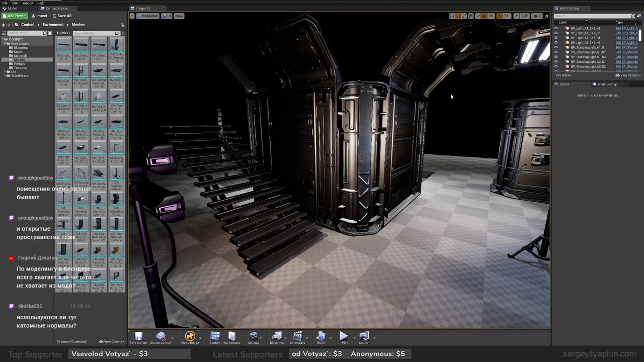
Task: Select the scale gizmo tool in viewport
Action: click(464, 16)
